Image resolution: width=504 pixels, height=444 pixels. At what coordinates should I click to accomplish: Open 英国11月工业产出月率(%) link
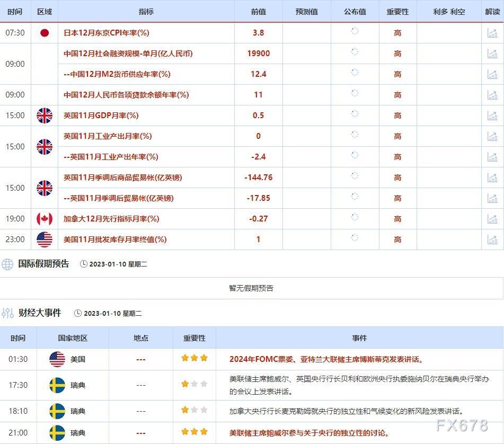108,136
